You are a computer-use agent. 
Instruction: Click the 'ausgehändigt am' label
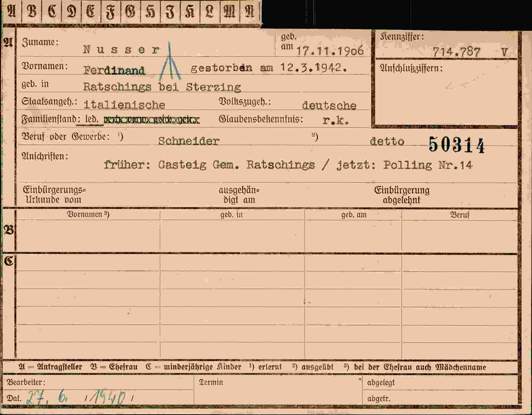tap(239, 195)
